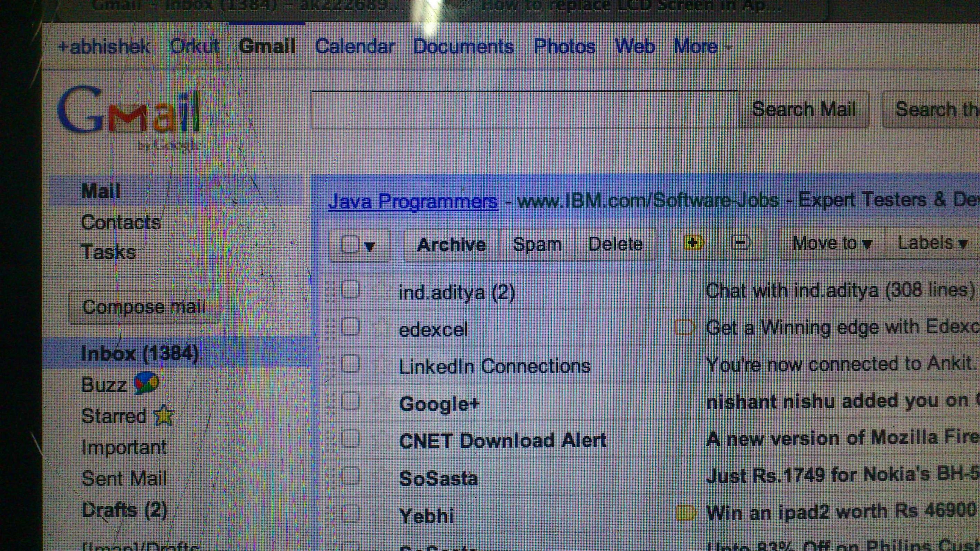This screenshot has height=551, width=980.
Task: Open the Tasks section
Action: pyautogui.click(x=108, y=252)
